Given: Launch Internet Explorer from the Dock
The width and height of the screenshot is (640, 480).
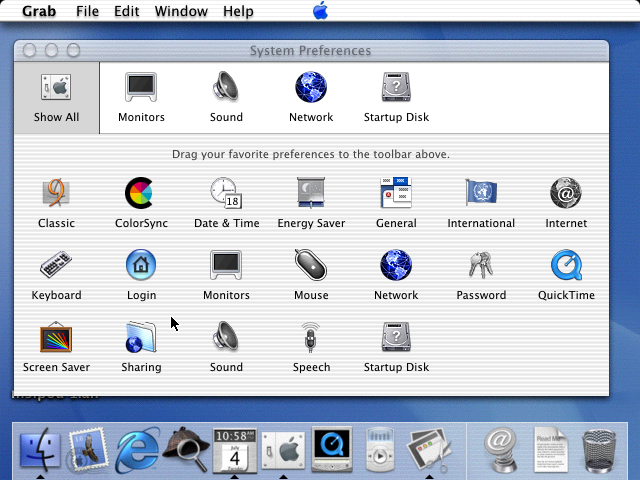Looking at the screenshot, I should click(137, 451).
